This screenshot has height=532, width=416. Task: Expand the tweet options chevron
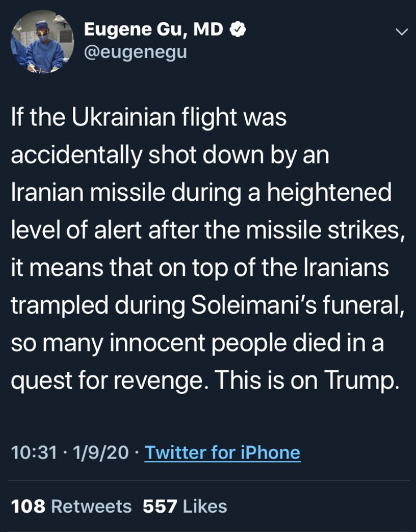click(401, 32)
